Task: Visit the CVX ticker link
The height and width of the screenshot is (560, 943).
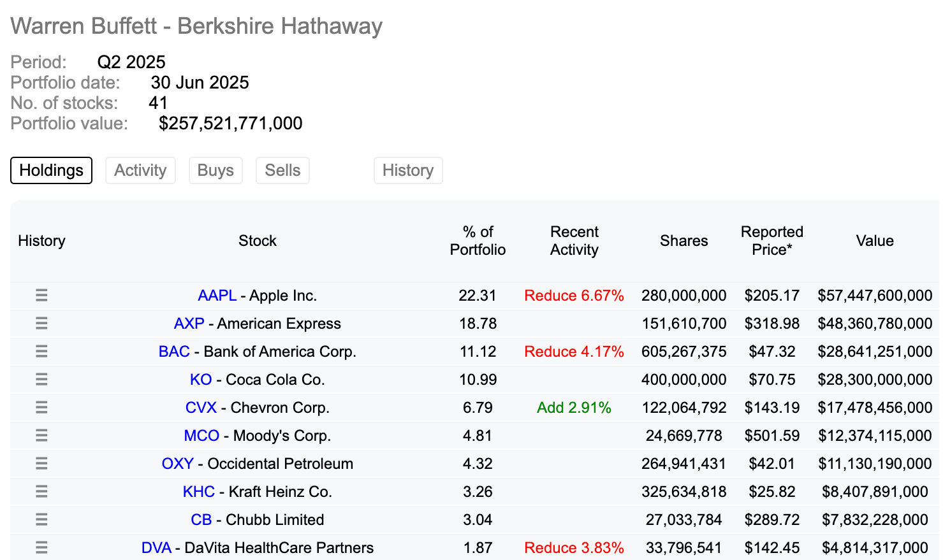Action: point(201,408)
